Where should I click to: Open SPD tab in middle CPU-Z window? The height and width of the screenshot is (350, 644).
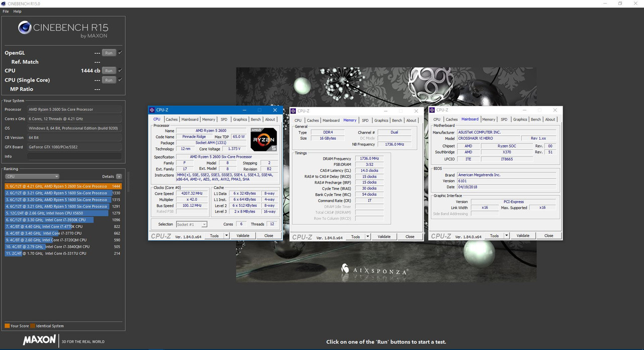(x=365, y=120)
